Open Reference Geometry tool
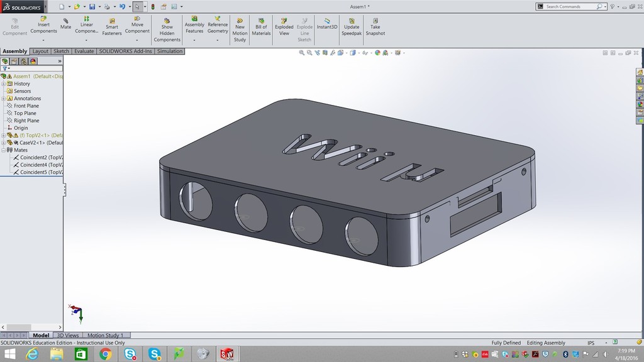 coord(218,25)
